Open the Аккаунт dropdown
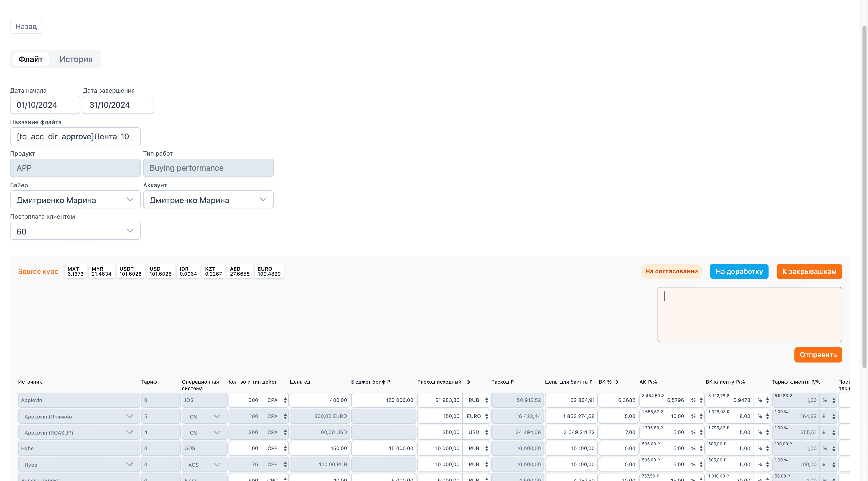This screenshot has height=481, width=868. click(x=208, y=200)
